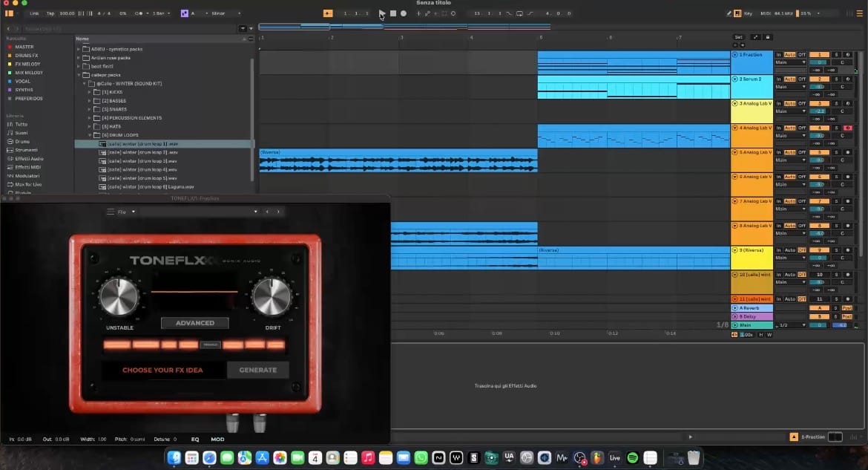Switch to MOD tab in TONEFLX footer
The width and height of the screenshot is (868, 470).
[217, 439]
